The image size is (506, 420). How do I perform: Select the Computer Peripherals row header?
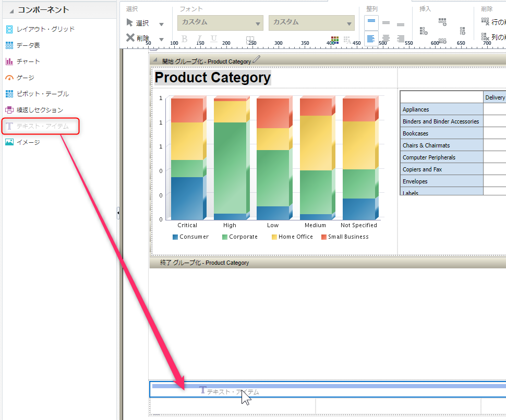[x=441, y=157]
